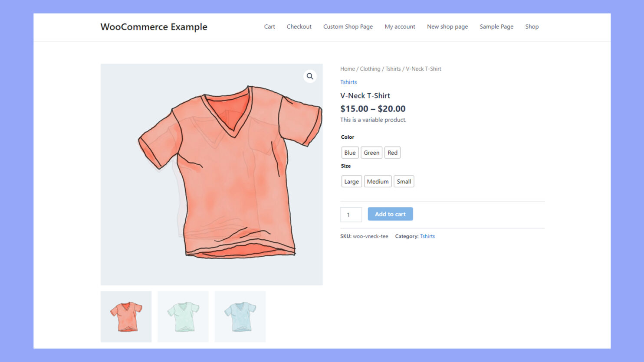Click the quantity input field

[351, 214]
